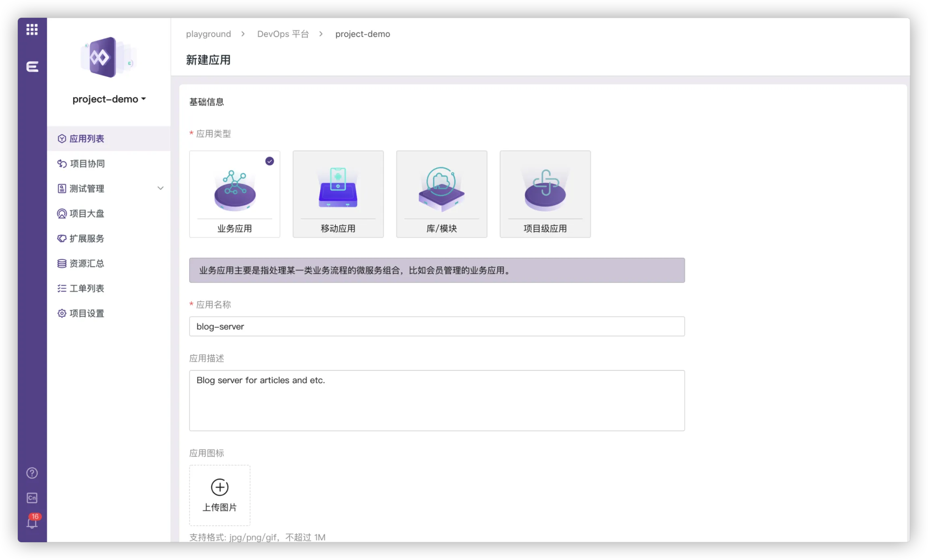928x560 pixels.
Task: Expand the 测试管理 submenu chevron
Action: tap(160, 188)
